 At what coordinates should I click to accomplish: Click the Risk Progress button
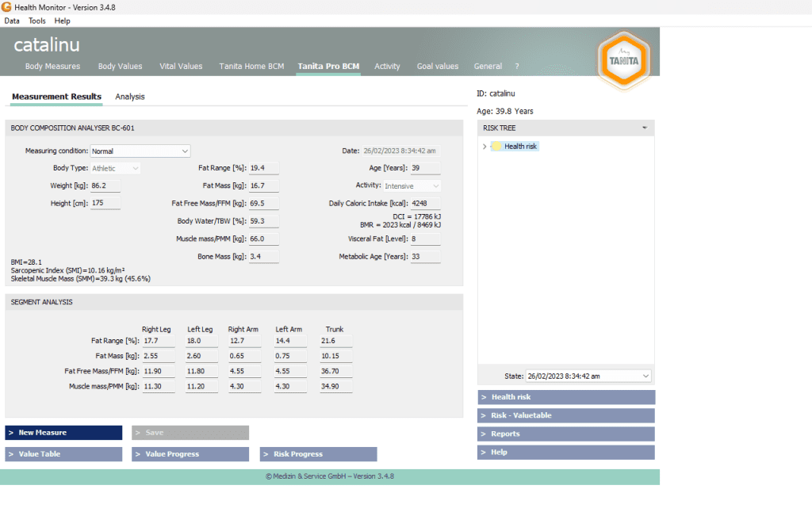pos(318,454)
